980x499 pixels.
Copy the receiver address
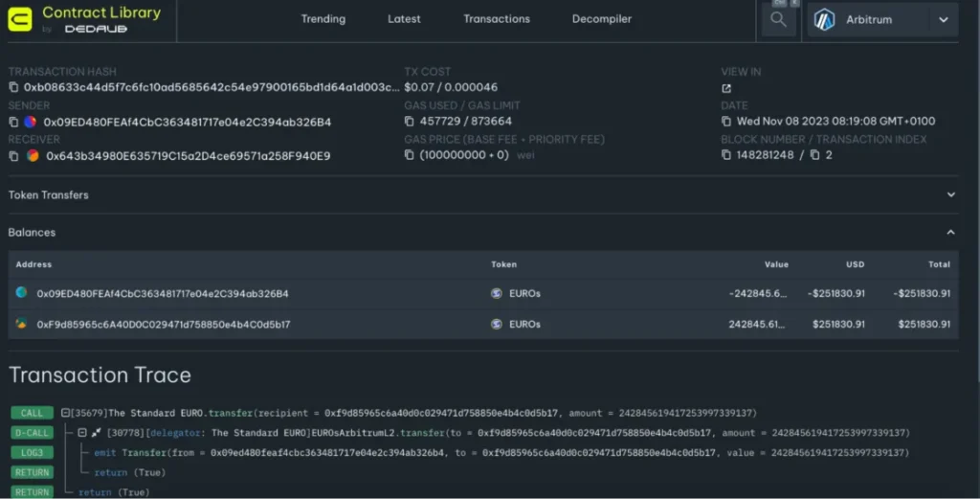click(x=13, y=155)
